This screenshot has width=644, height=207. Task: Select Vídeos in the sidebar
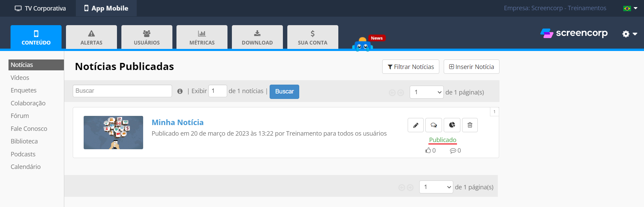pyautogui.click(x=20, y=77)
